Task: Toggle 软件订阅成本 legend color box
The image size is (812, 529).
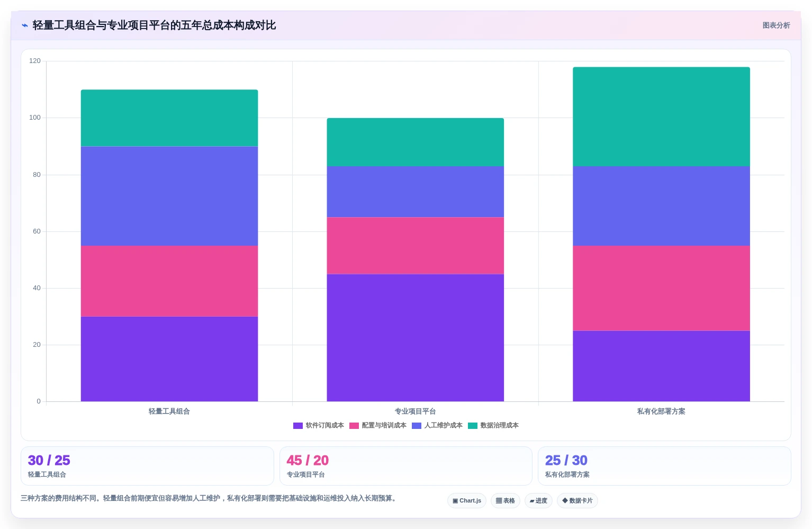Action: coord(298,426)
